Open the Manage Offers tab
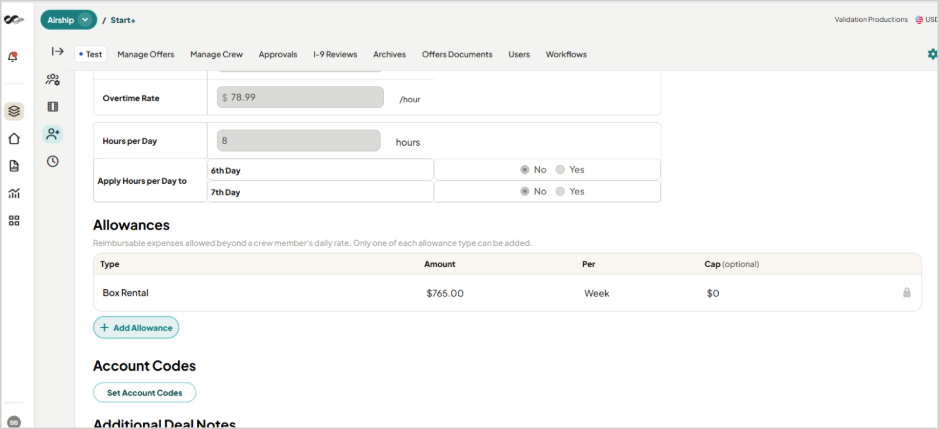Image resolution: width=939 pixels, height=429 pixels. tap(146, 54)
